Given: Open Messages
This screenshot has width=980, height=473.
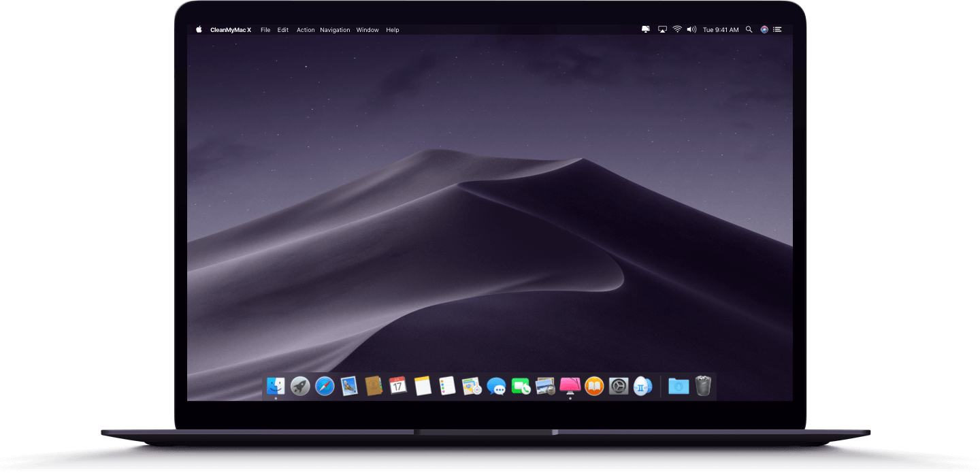Looking at the screenshot, I should 497,386.
